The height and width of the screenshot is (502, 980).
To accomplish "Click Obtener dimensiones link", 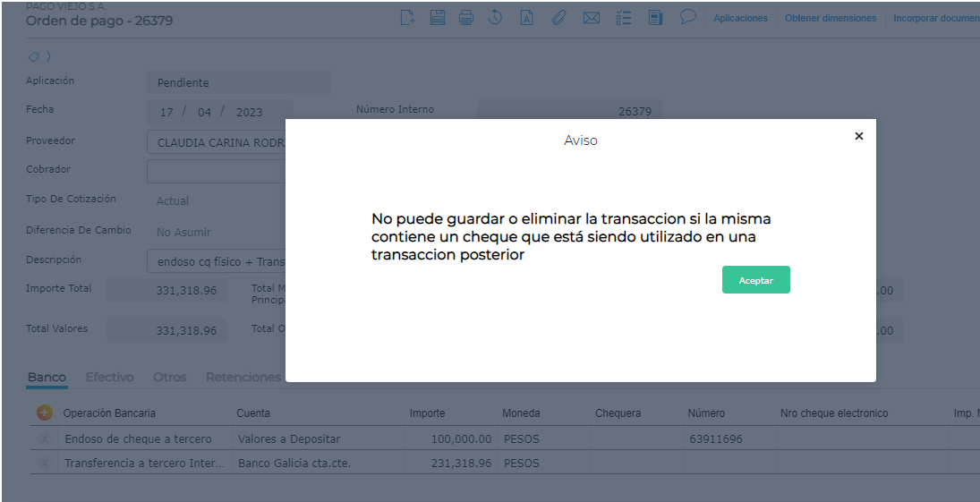I will tap(831, 18).
